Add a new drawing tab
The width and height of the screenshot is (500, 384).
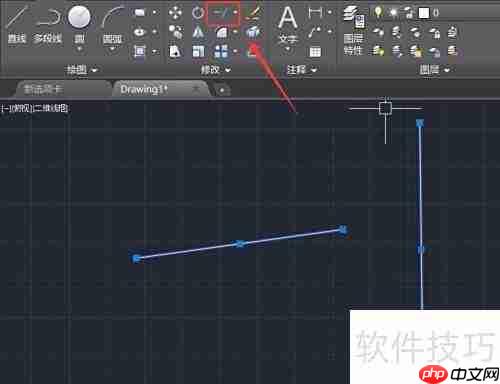pyautogui.click(x=222, y=90)
